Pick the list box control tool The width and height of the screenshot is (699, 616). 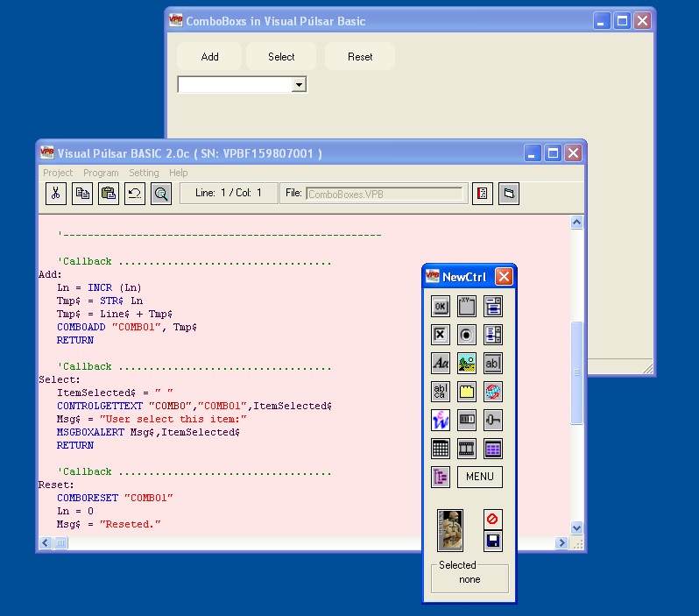[492, 335]
